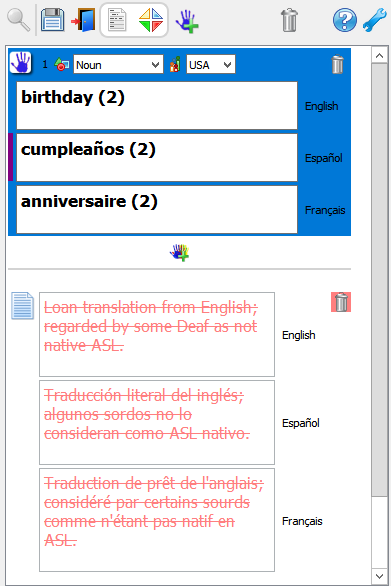Viewport: 391px width, 586px height.
Task: Edit the Español gloss 'cumpleaños (2)'
Action: point(157,157)
